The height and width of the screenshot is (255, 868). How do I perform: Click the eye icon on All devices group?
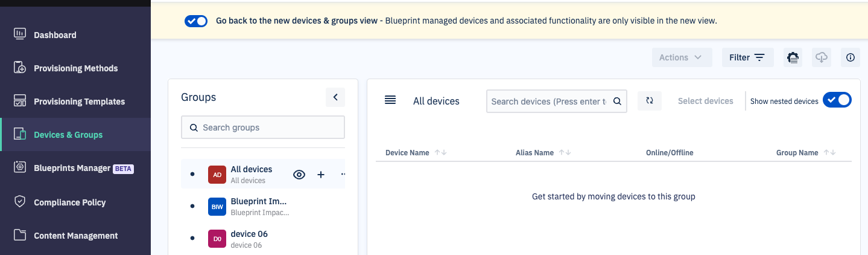click(x=299, y=175)
